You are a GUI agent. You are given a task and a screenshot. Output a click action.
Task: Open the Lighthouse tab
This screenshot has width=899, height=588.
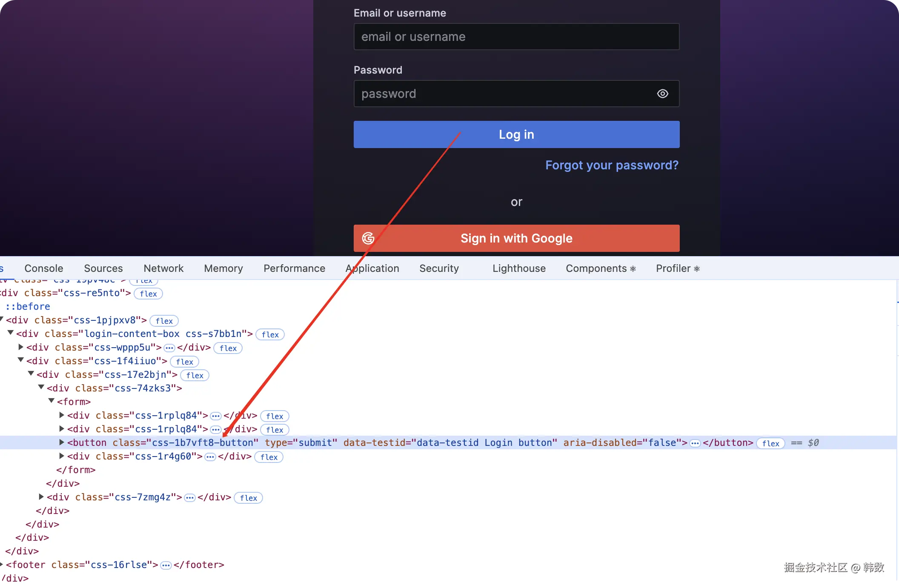(519, 268)
